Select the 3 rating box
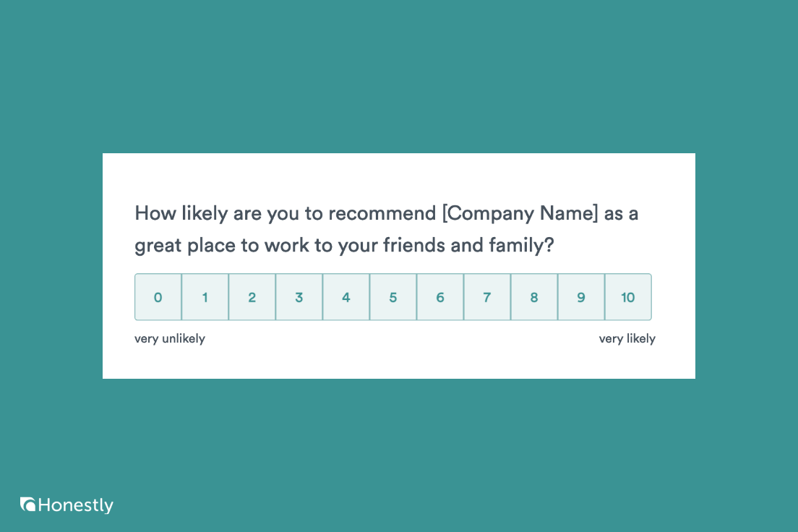 click(299, 297)
